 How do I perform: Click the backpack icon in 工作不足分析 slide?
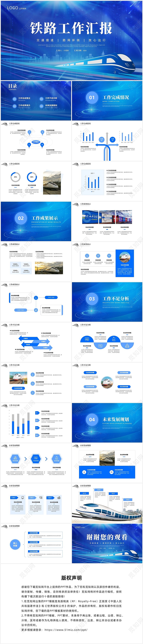tap(127, 346)
